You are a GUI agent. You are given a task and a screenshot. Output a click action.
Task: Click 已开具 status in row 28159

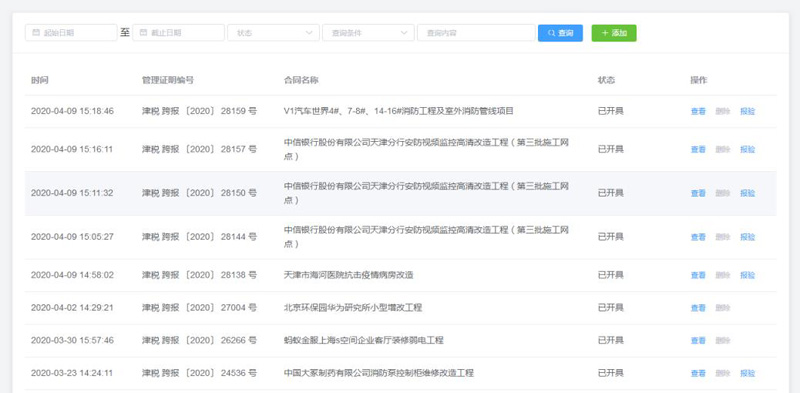(x=610, y=111)
